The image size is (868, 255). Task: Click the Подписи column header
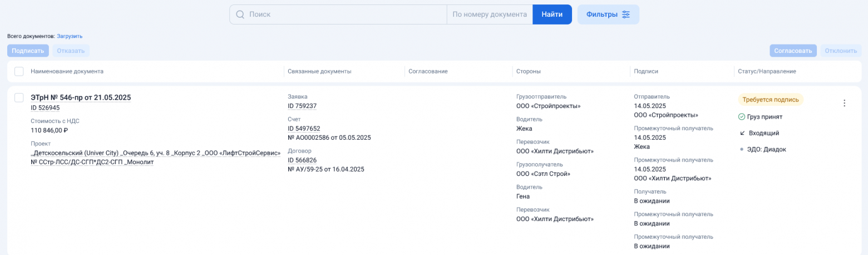click(x=646, y=71)
